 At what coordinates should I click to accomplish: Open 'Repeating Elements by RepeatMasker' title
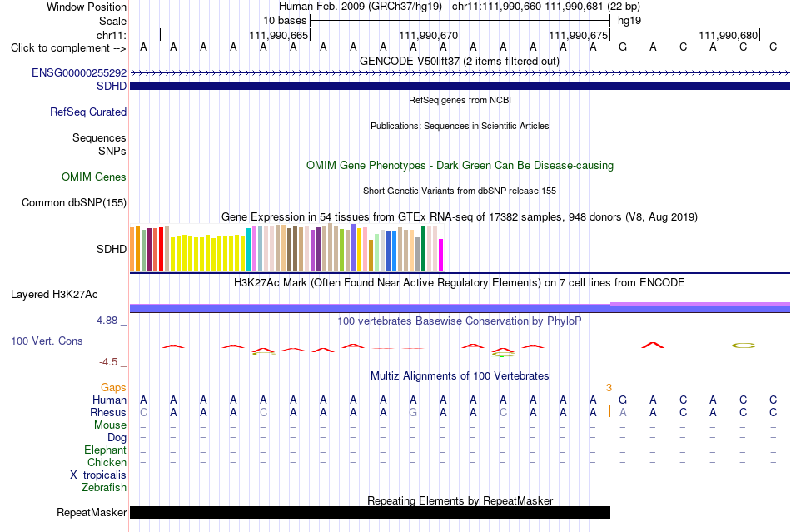pyautogui.click(x=460, y=500)
